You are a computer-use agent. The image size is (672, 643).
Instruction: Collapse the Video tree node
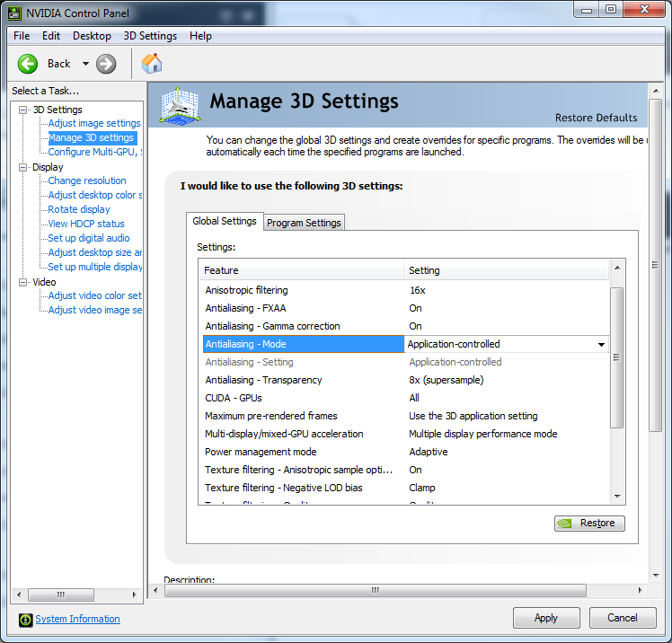tap(22, 282)
